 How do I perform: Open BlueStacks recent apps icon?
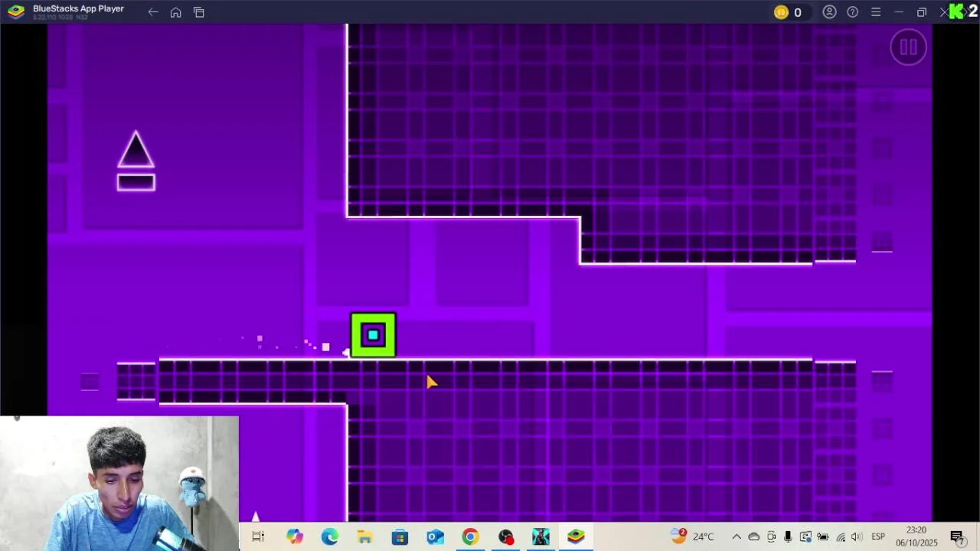tap(199, 12)
